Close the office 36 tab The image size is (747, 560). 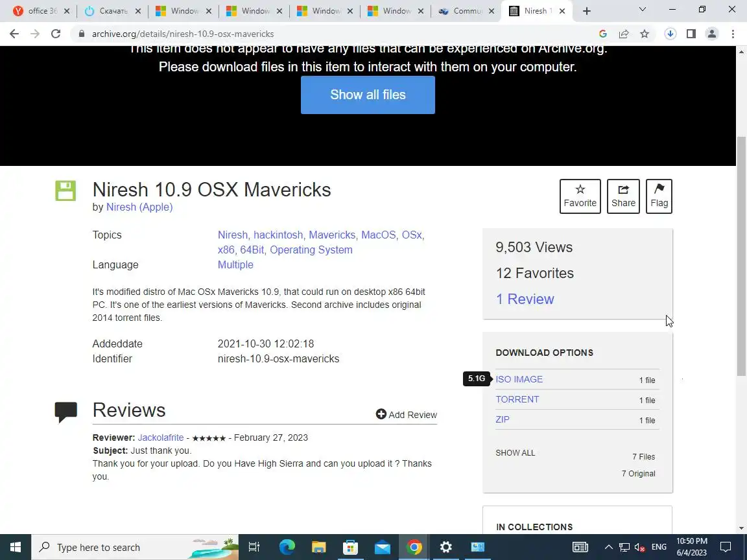click(x=67, y=11)
